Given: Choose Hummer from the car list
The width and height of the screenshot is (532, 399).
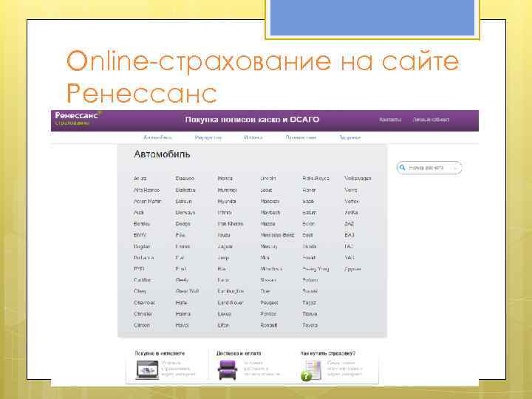Looking at the screenshot, I should (227, 190).
